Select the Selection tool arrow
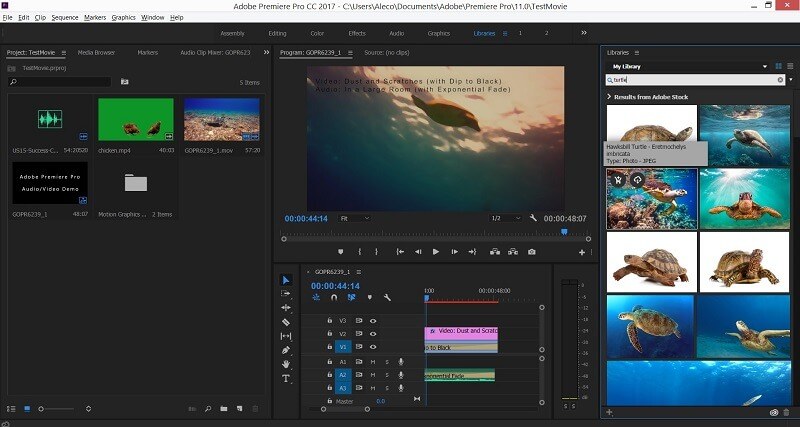The width and height of the screenshot is (800, 427). pyautogui.click(x=286, y=280)
